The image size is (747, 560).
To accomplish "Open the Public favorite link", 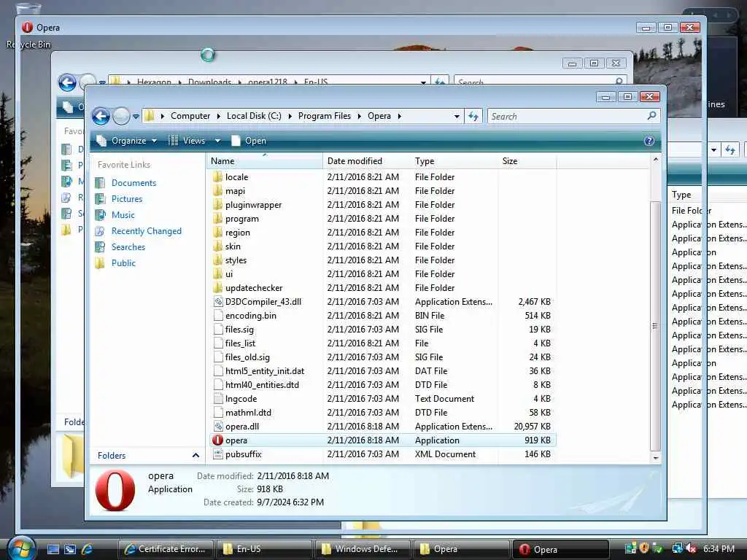I will click(x=123, y=262).
